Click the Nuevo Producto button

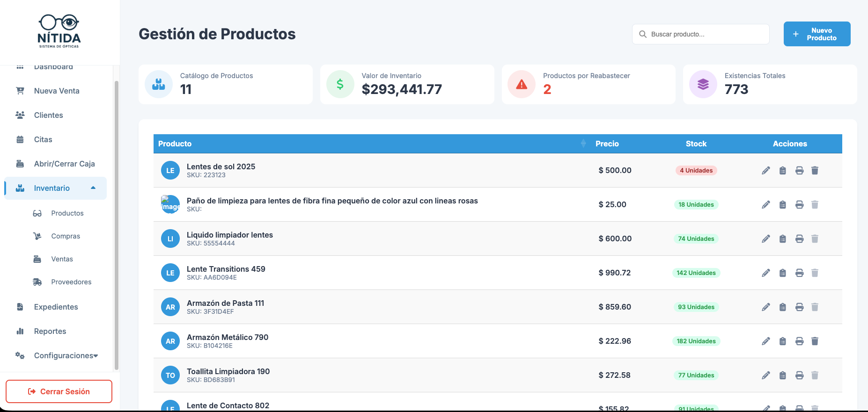tap(817, 34)
